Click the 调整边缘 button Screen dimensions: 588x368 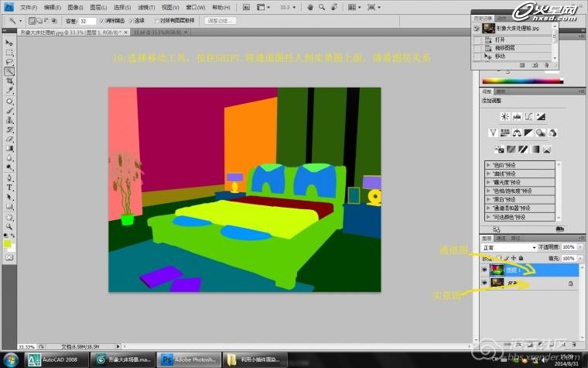(220, 21)
